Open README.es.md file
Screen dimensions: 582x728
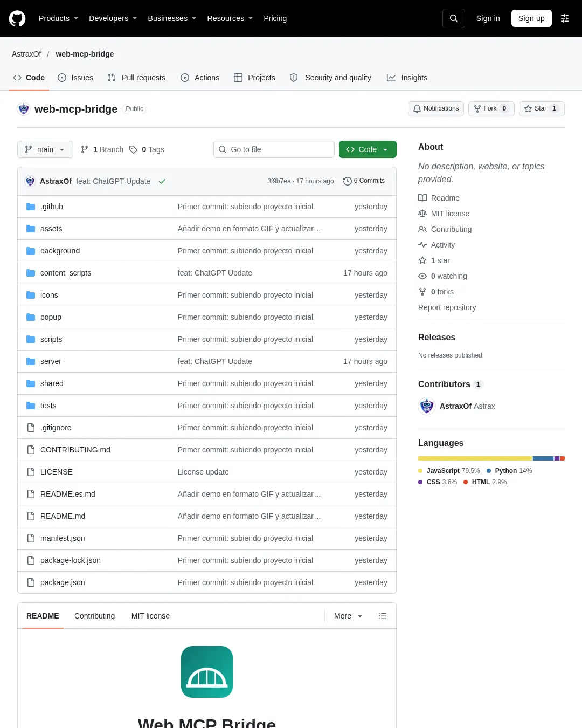[68, 494]
